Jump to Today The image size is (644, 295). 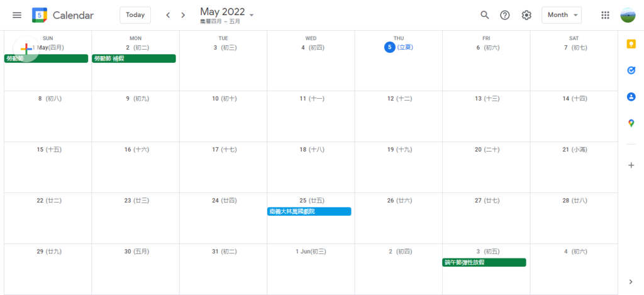(x=135, y=15)
